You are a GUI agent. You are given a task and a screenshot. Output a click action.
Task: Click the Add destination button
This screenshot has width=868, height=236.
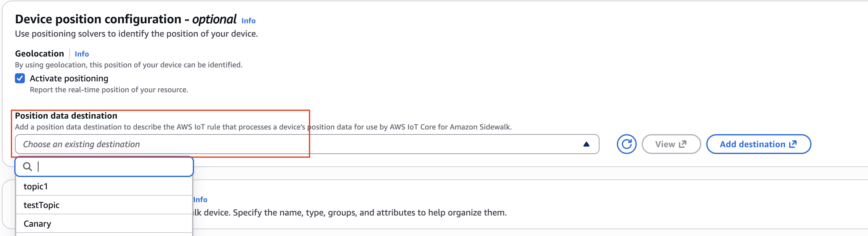758,144
